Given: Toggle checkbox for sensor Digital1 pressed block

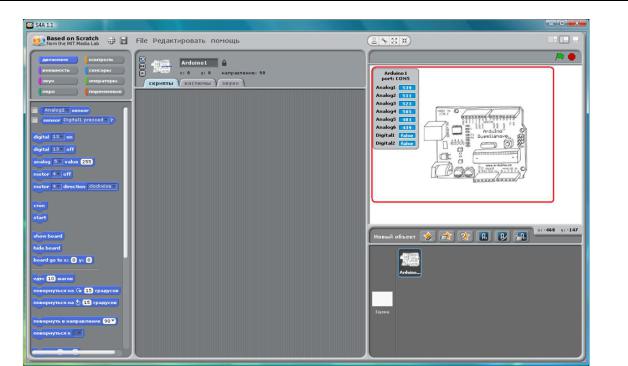Looking at the screenshot, I should pyautogui.click(x=35, y=120).
